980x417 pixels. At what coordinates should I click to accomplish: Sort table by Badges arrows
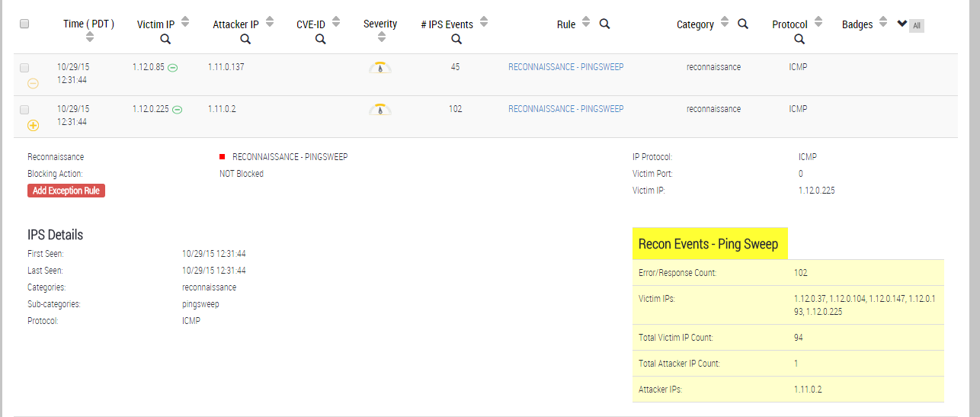click(x=882, y=22)
